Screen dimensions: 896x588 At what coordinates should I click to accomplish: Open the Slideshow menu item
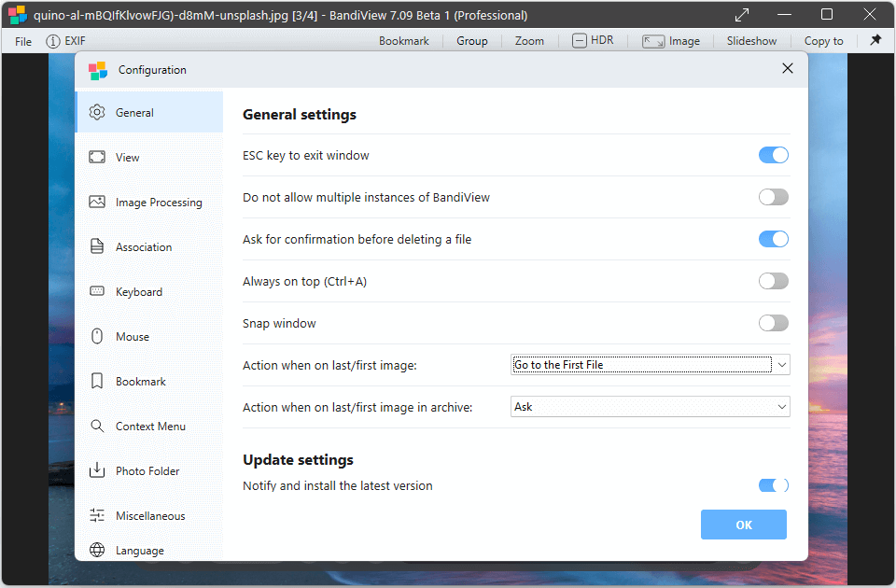(x=751, y=41)
